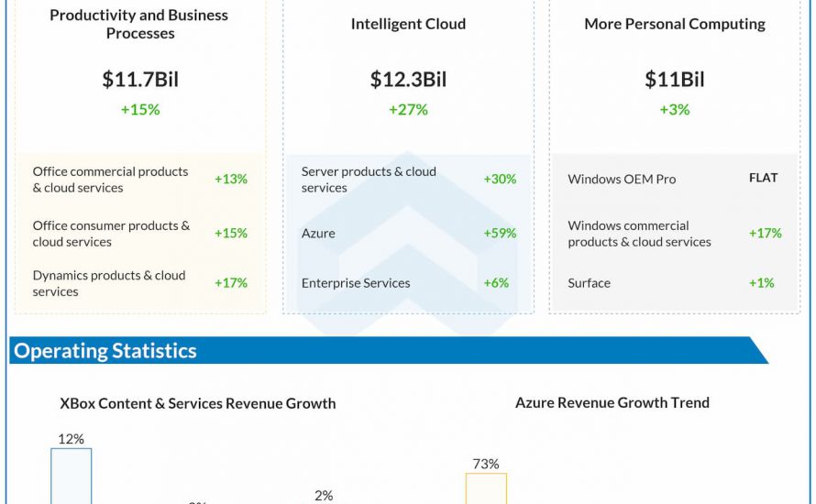The image size is (816, 504).
Task: Select the $11.7Bil revenue figure
Action: click(x=140, y=80)
